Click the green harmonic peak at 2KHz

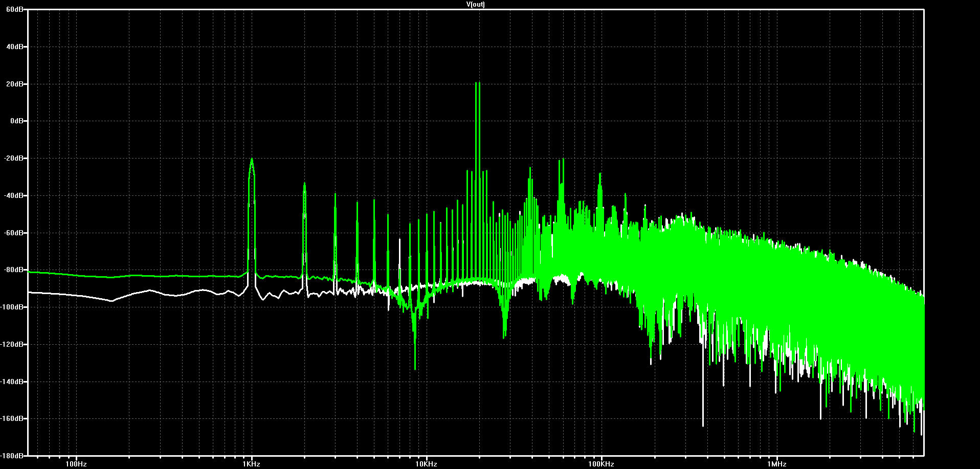point(304,184)
